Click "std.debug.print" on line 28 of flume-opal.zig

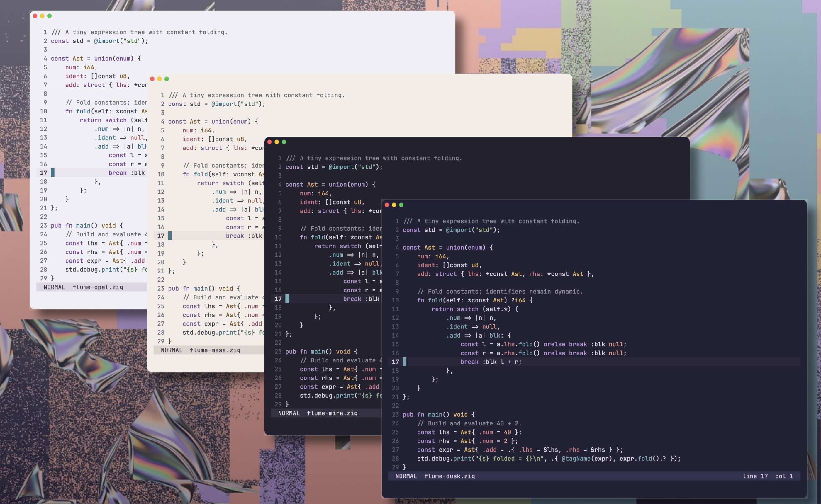pos(92,270)
